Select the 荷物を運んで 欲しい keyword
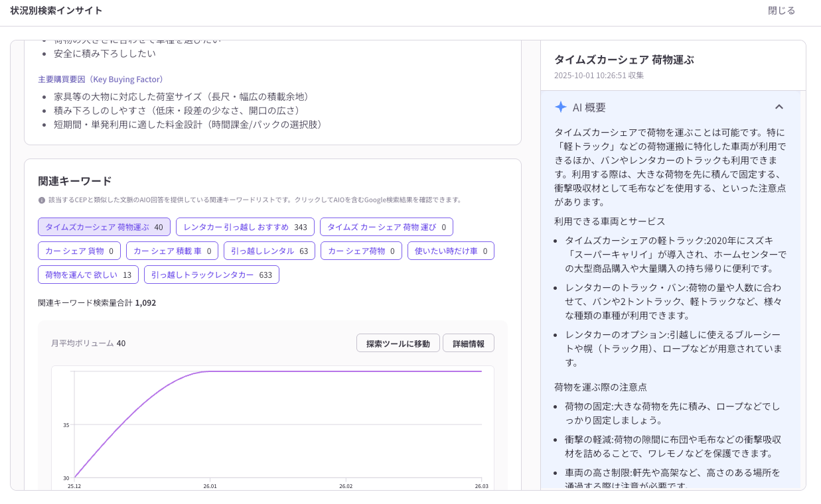The width and height of the screenshot is (821, 504). click(88, 275)
